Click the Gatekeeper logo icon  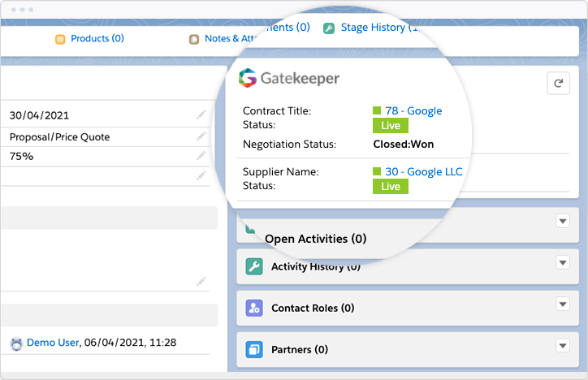point(248,78)
